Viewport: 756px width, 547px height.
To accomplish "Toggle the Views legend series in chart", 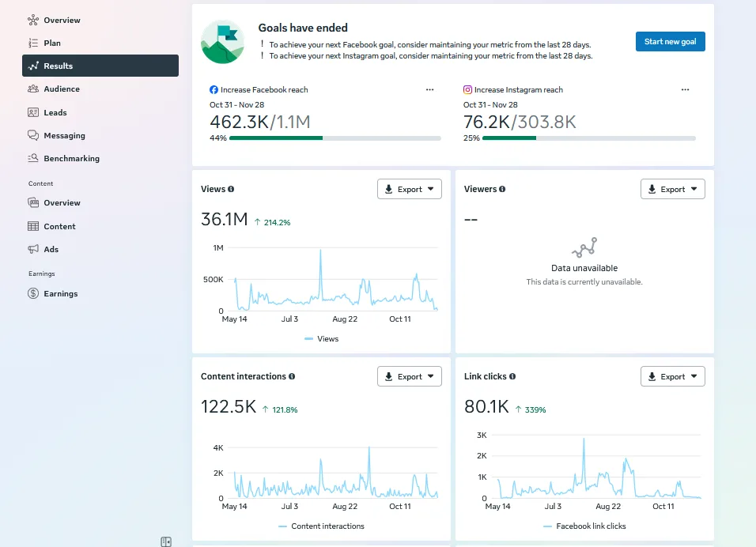I will point(321,339).
